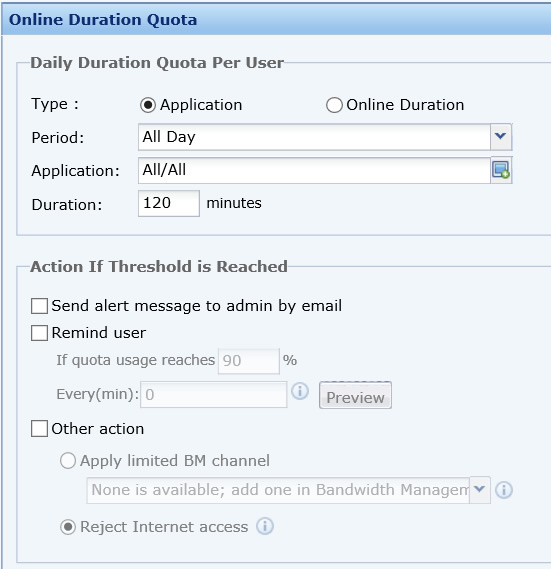Click info icon next to Every(min) field

pos(300,392)
